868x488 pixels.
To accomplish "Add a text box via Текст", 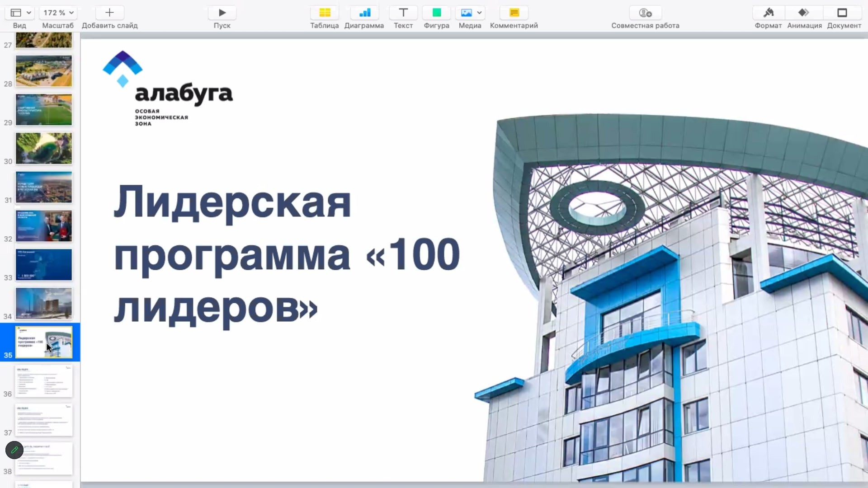I will (x=403, y=13).
